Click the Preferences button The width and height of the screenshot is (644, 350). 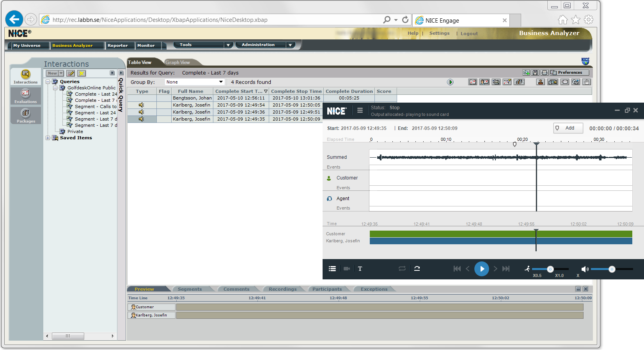point(569,73)
